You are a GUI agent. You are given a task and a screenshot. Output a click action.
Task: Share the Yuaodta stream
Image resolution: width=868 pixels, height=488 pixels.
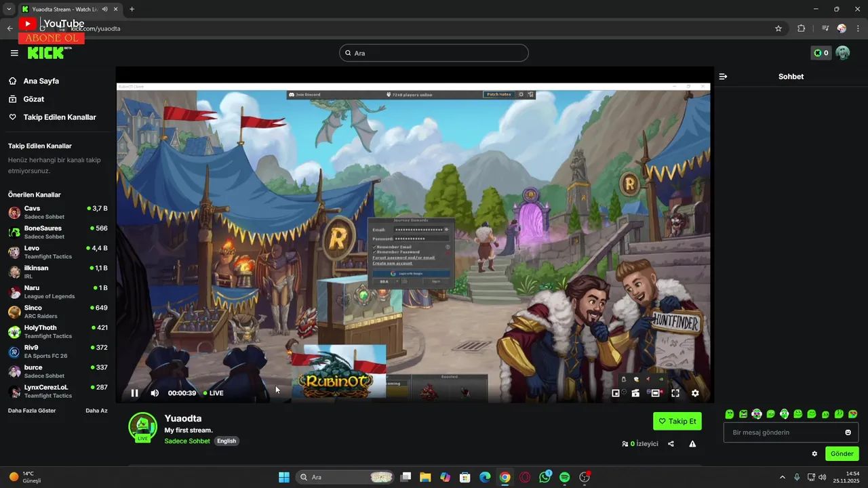tap(671, 444)
